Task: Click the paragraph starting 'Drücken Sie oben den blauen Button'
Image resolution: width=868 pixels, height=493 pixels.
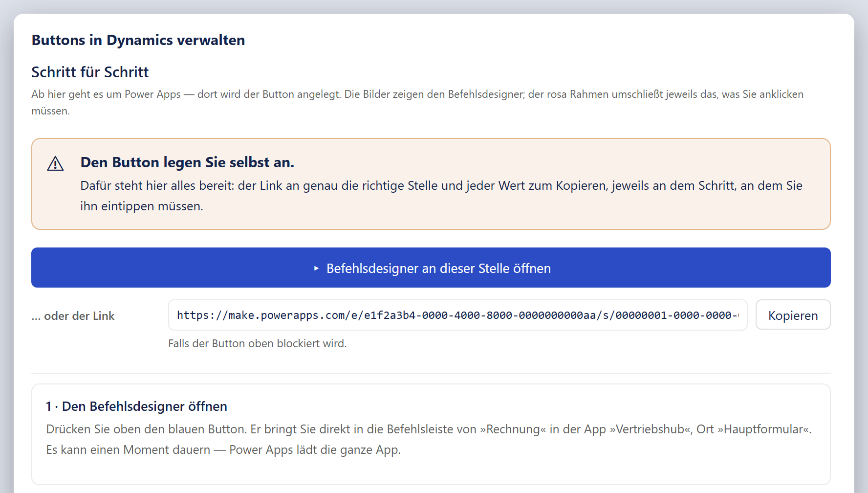Action: (429, 439)
